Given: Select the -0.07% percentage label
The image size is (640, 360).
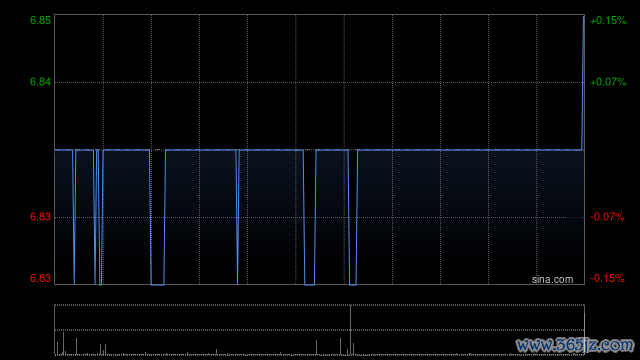Looking at the screenshot, I should tap(607, 217).
